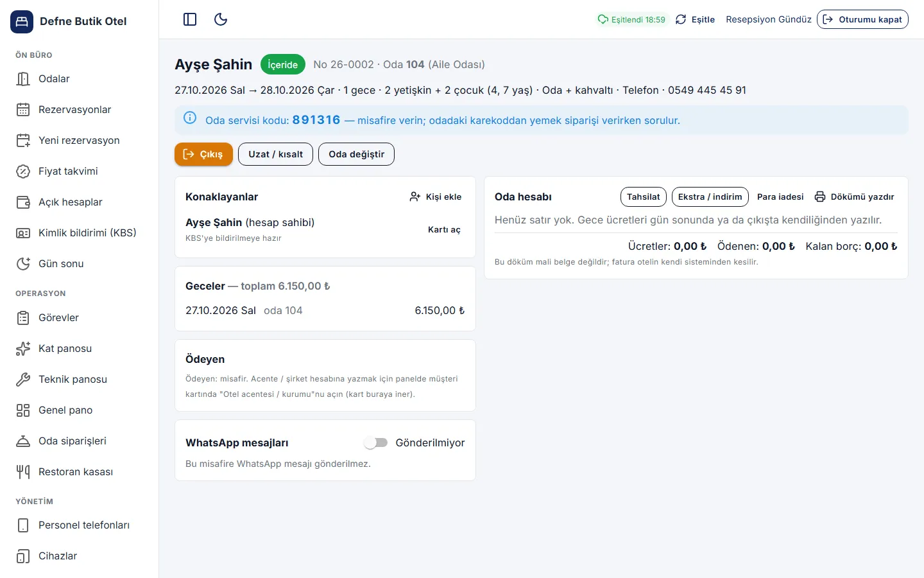Image resolution: width=924 pixels, height=578 pixels.
Task: Click the Tahsilat button
Action: pyautogui.click(x=644, y=197)
